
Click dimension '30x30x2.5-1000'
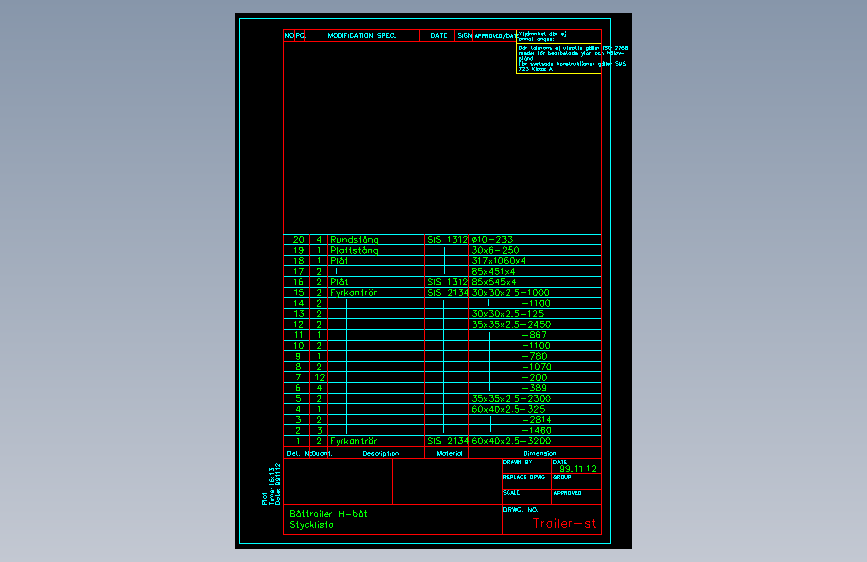point(510,293)
